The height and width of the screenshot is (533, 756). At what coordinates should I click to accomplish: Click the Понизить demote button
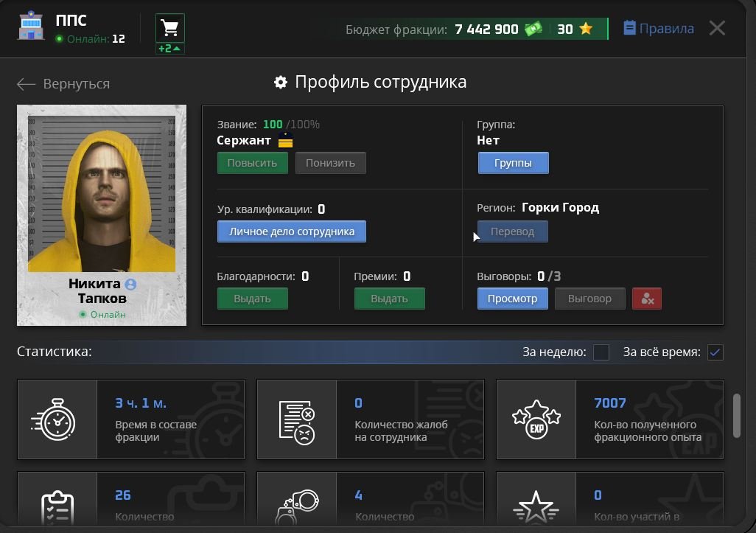330,162
